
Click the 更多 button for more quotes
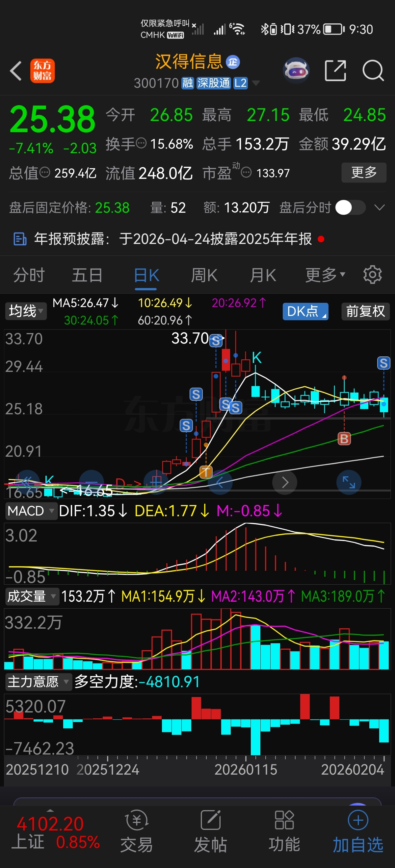(x=364, y=173)
